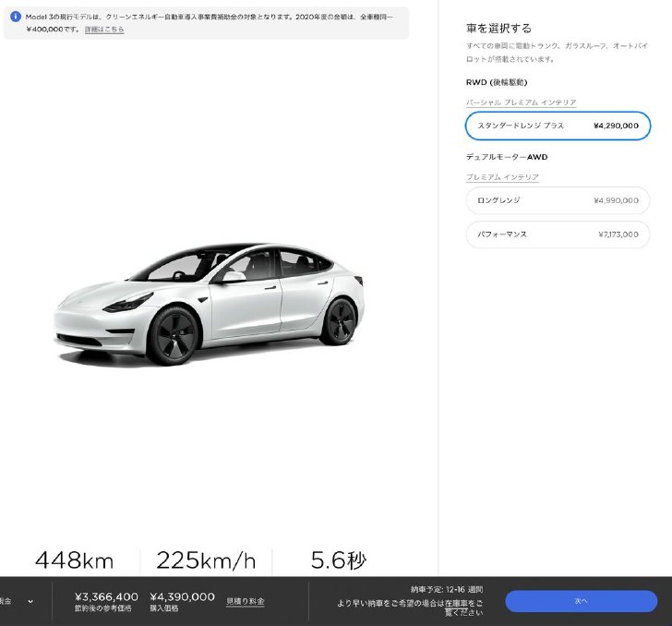Click the 448km range value

(74, 560)
